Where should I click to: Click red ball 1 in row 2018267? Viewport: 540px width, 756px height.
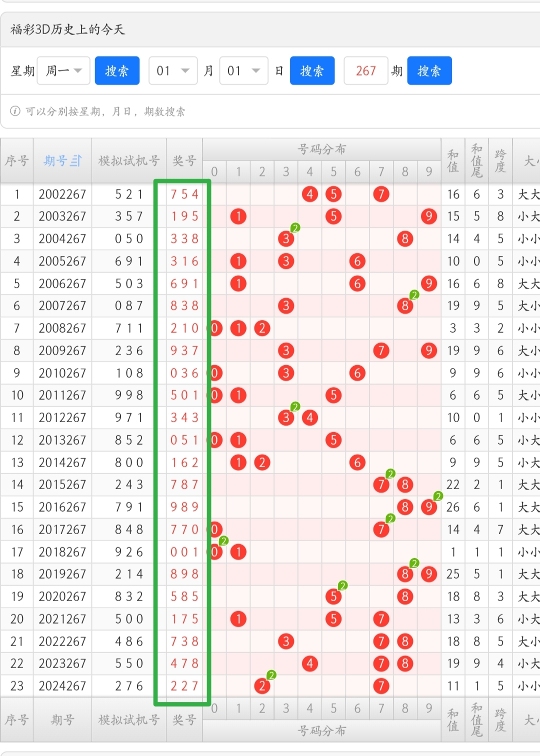click(238, 552)
